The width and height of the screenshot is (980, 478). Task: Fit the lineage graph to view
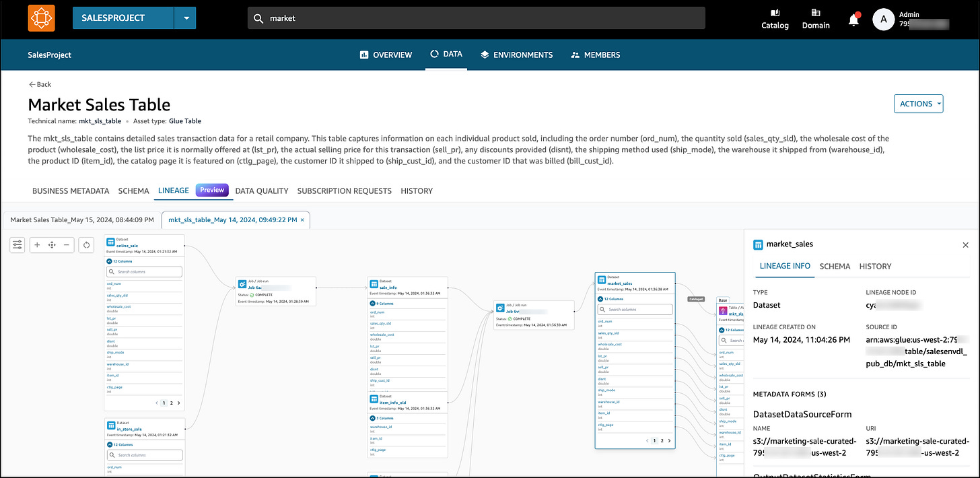pyautogui.click(x=52, y=245)
